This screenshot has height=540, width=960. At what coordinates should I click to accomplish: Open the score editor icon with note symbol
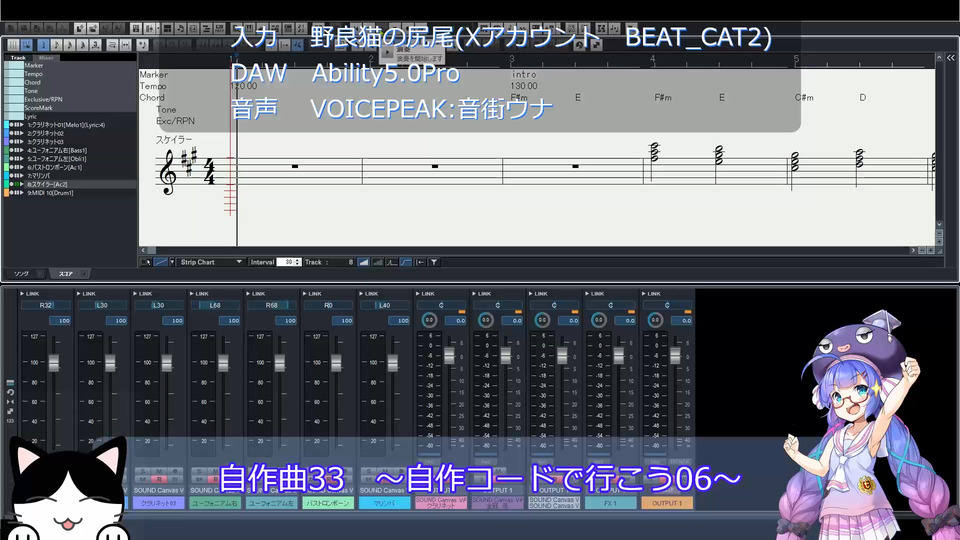[181, 28]
